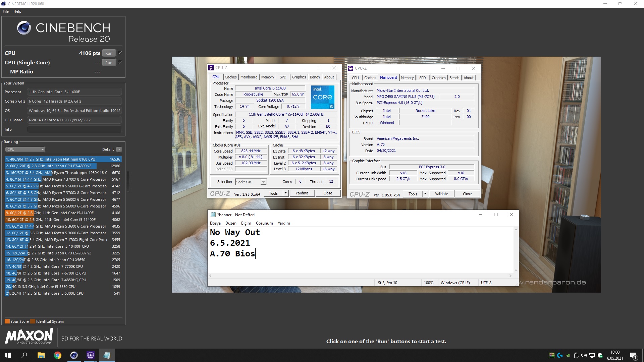The image size is (644, 362).
Task: Open the Cinebench File menu
Action: coord(6,11)
